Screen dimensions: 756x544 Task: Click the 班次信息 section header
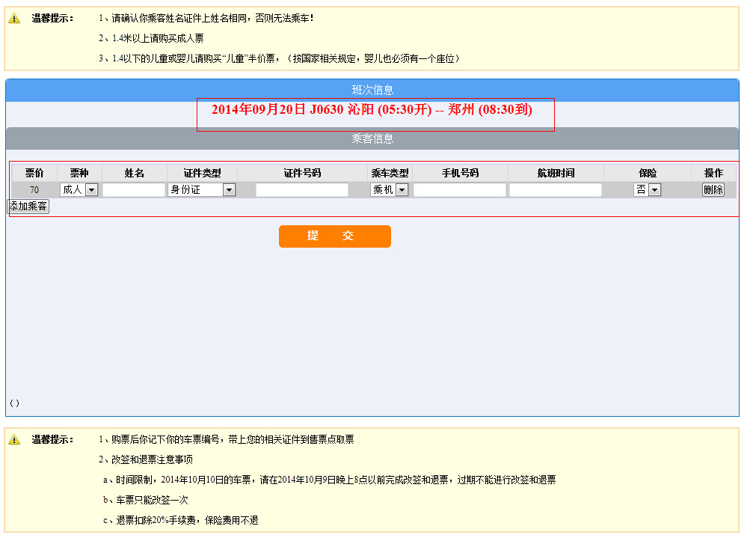coord(372,90)
